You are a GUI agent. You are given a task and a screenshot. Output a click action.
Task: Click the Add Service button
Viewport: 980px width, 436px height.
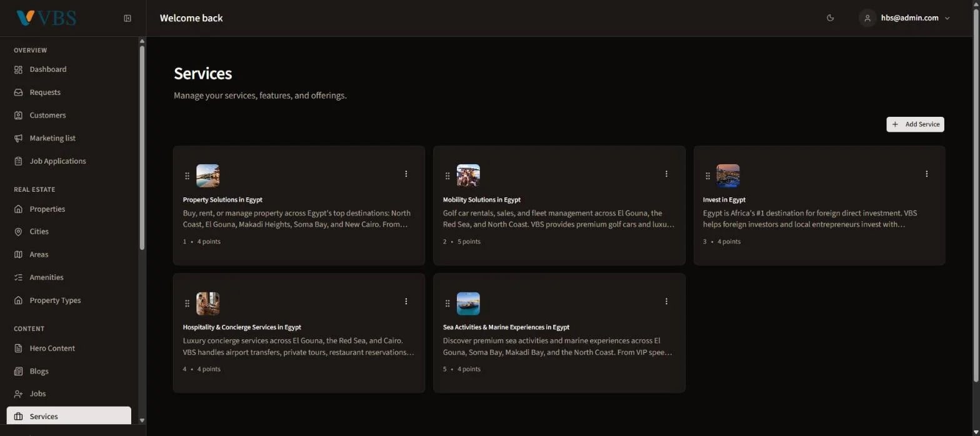[x=915, y=124]
